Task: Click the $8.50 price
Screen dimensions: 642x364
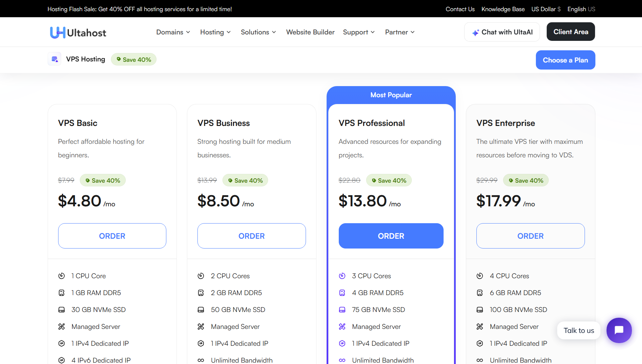Action: [x=219, y=201]
